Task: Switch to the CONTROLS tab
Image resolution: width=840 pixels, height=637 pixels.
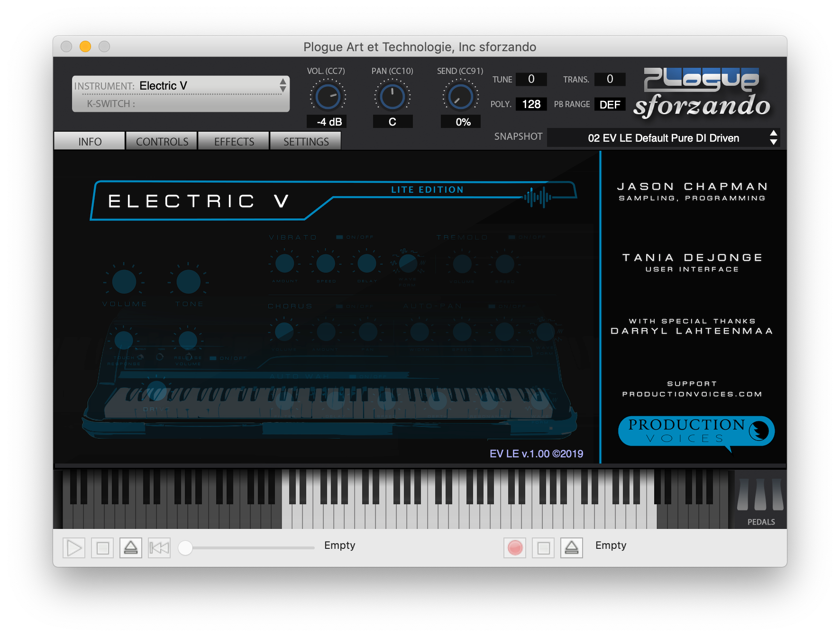Action: coord(162,141)
